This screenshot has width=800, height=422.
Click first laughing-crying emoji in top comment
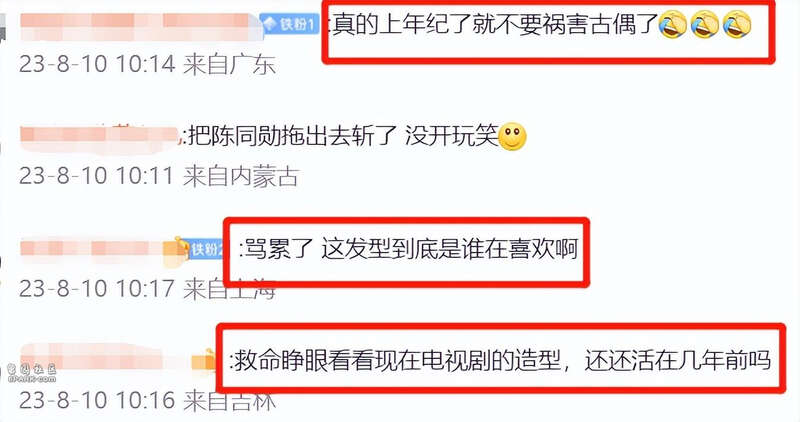(672, 25)
